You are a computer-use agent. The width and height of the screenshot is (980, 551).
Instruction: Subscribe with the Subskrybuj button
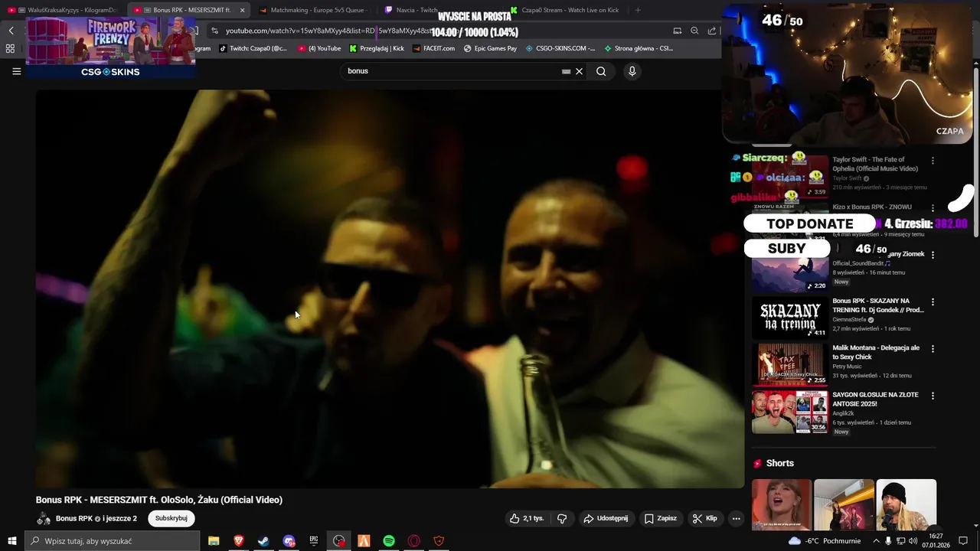coord(171,518)
